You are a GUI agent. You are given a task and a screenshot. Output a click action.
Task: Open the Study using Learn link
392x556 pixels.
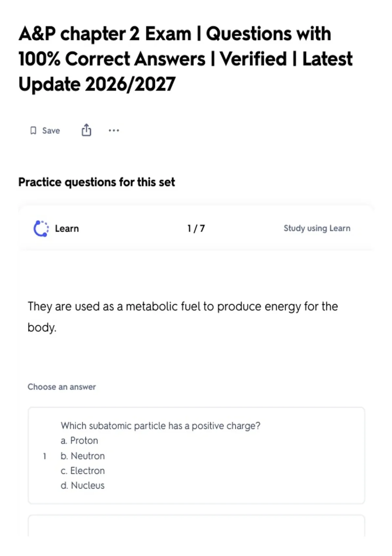[317, 228]
